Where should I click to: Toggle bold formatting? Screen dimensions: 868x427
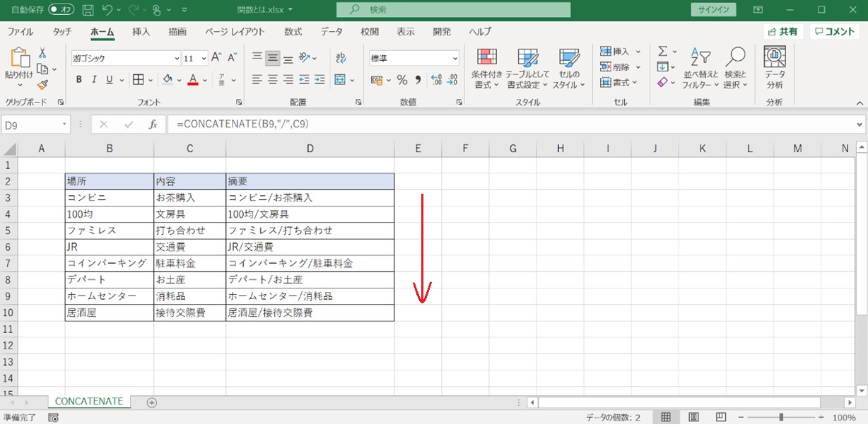click(x=79, y=80)
